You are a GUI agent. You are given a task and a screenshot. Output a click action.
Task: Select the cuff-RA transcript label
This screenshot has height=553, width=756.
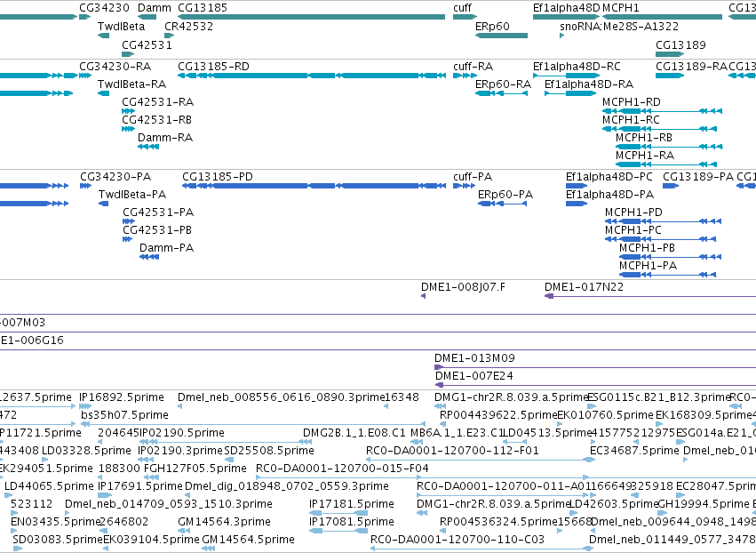473,66
